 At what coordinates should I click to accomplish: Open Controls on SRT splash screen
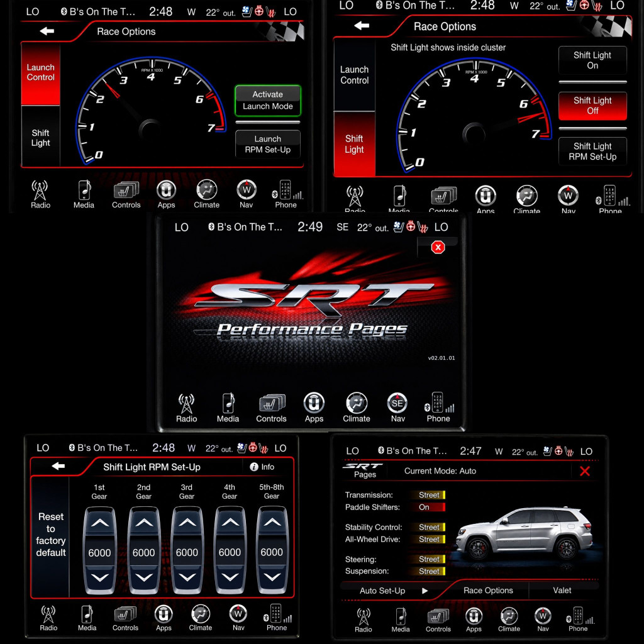271,408
